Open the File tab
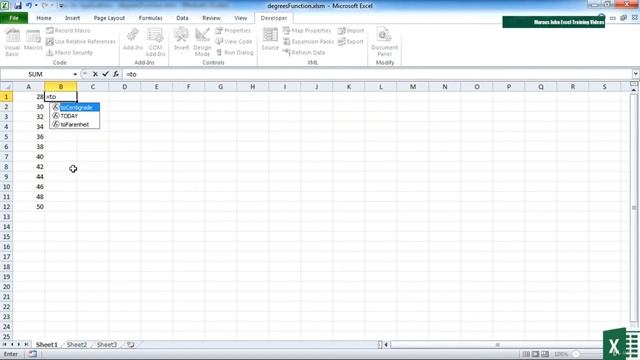The image size is (640, 360). point(14,18)
